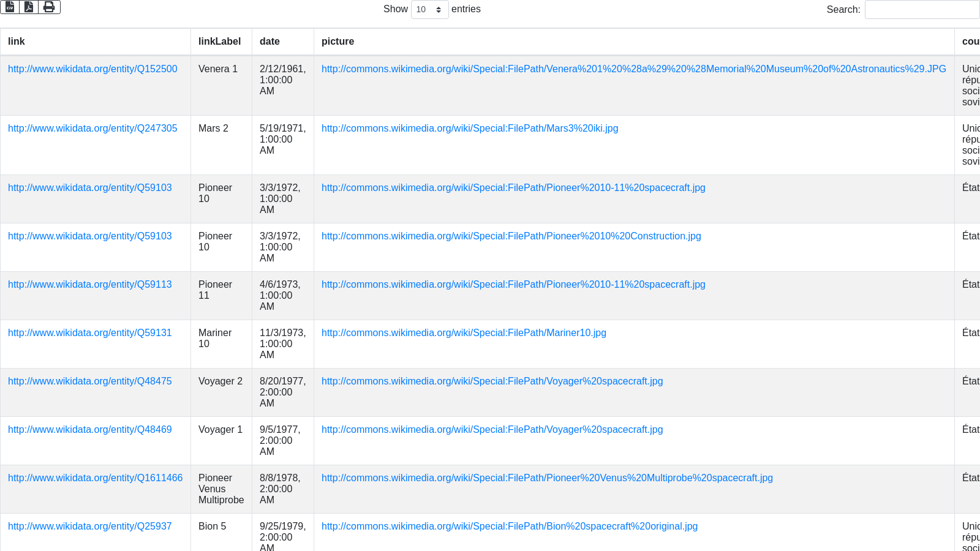Export the table as PDF
980x551 pixels.
point(29,7)
